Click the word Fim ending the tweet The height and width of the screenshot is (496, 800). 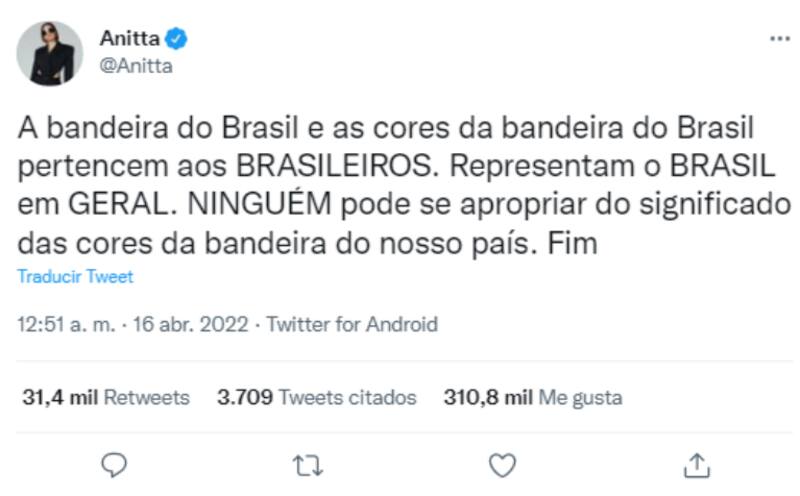point(574,243)
